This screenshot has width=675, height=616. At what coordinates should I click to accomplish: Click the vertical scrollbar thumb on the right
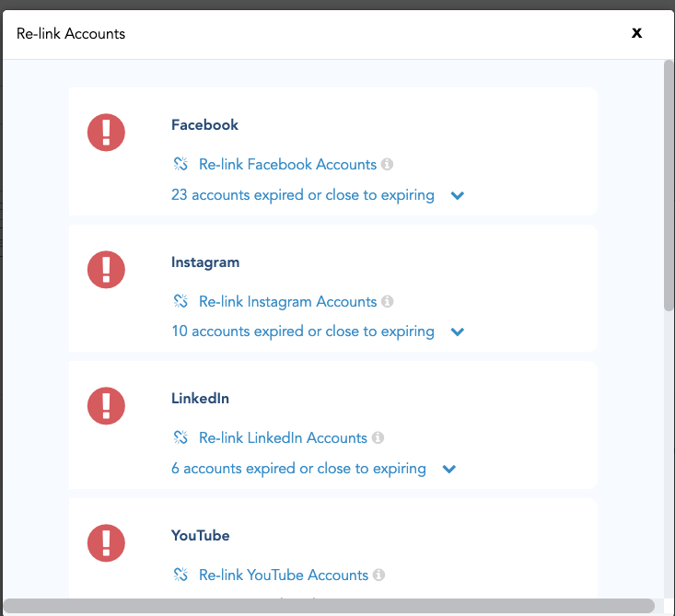(669, 184)
